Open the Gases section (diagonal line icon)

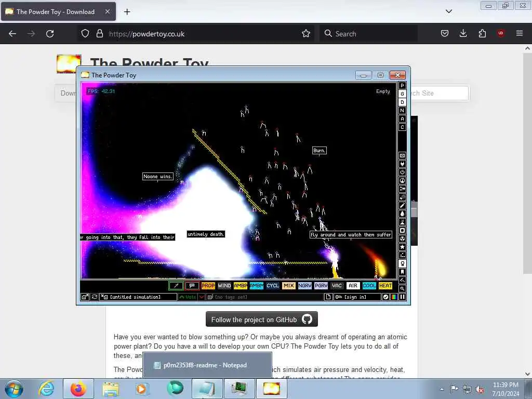[x=402, y=206]
